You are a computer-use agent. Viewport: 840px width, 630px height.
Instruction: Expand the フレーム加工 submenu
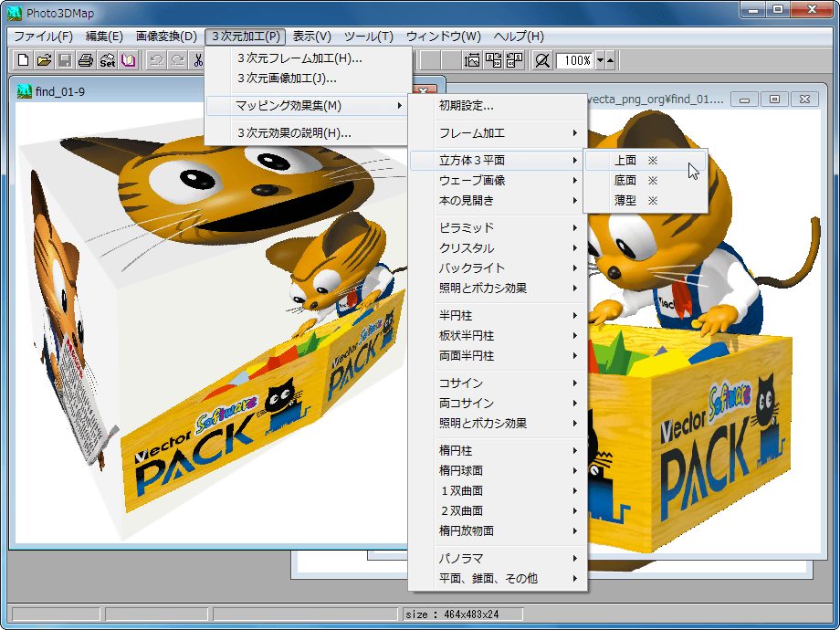498,133
